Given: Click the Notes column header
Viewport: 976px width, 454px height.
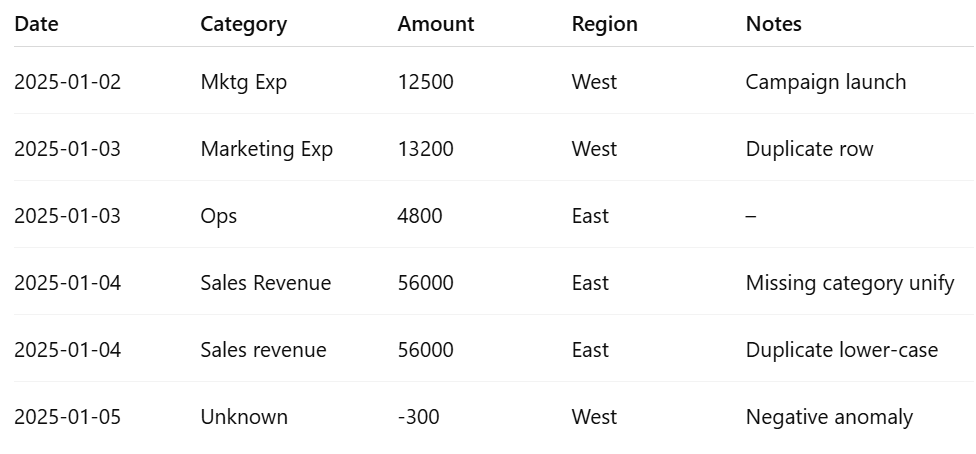Looking at the screenshot, I should click(x=773, y=24).
